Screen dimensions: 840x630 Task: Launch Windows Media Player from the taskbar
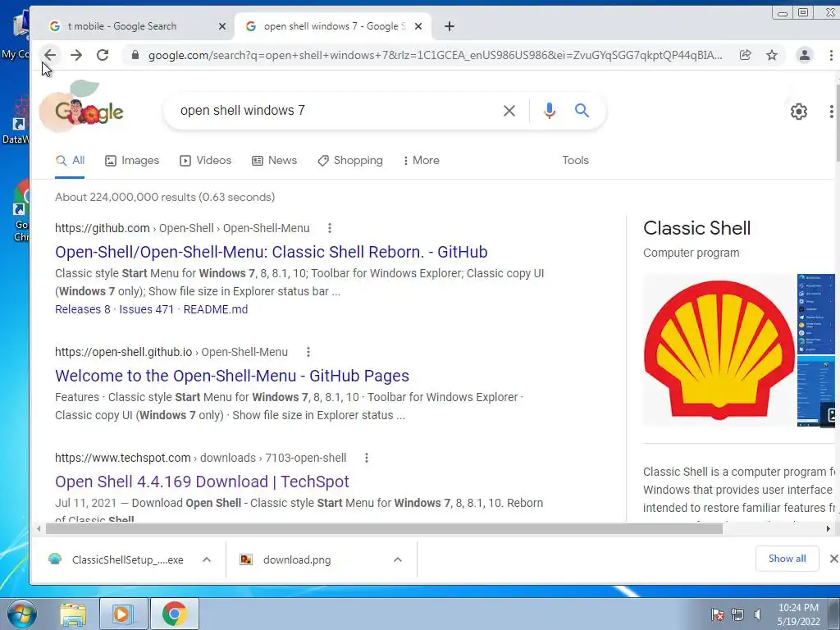point(122,614)
